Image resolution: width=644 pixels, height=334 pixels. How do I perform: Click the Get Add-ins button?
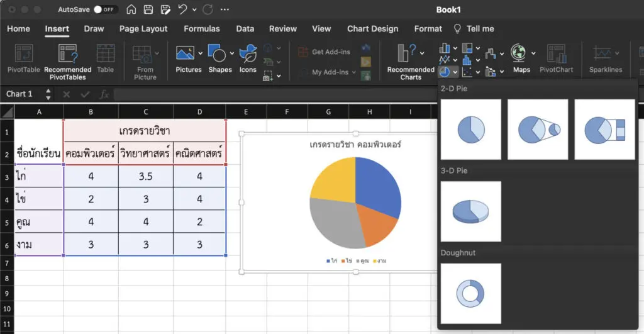click(325, 52)
